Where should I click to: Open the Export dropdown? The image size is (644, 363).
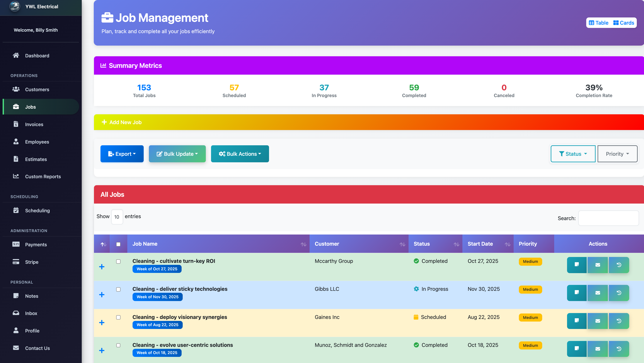[x=122, y=154]
